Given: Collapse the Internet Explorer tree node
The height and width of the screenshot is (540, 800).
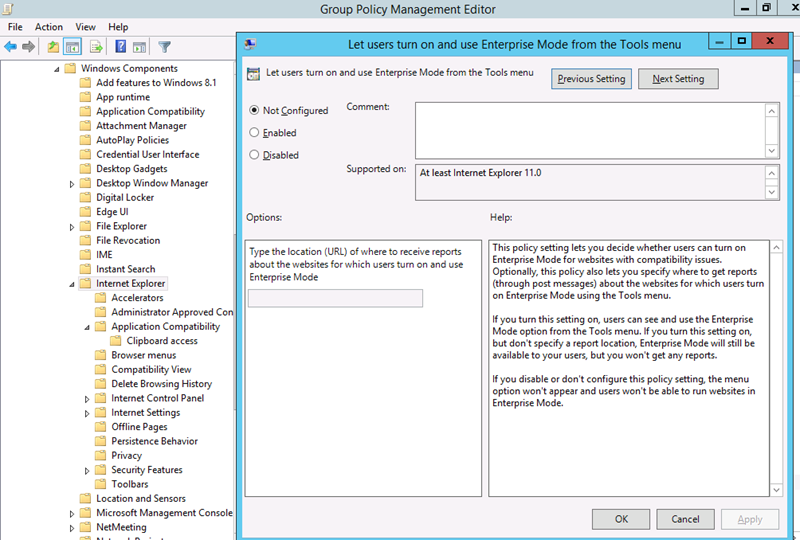Looking at the screenshot, I should pos(72,284).
